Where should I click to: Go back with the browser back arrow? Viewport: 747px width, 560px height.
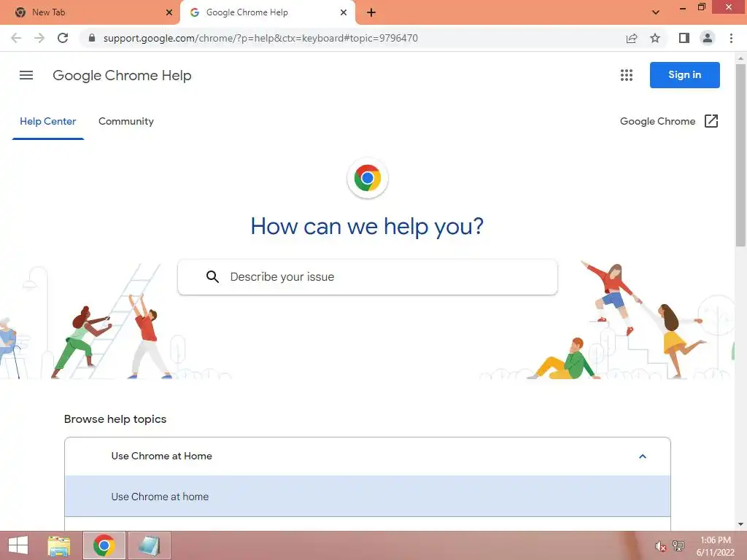coord(16,38)
